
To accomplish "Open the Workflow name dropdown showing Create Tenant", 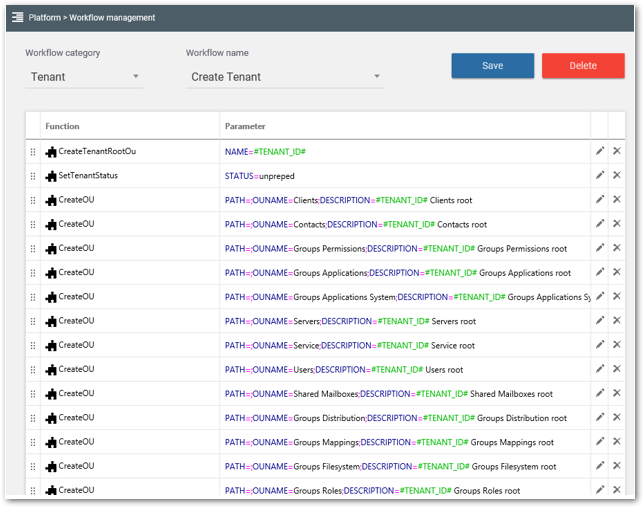I will (x=285, y=77).
